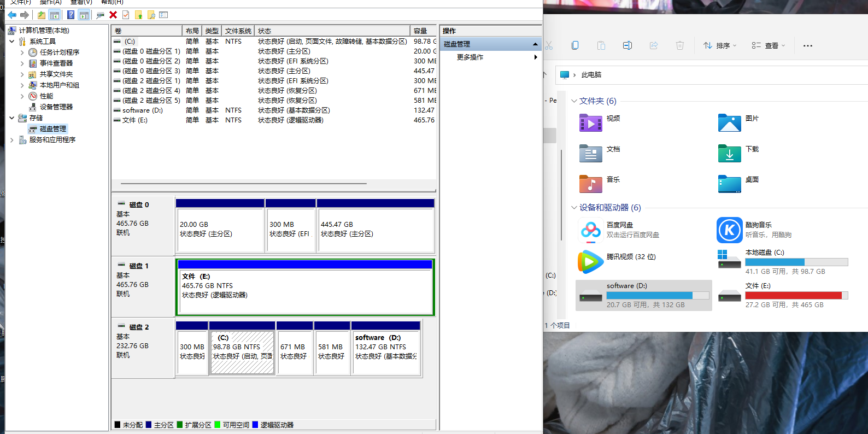Click the 酷狗音乐 icon

tap(730, 230)
